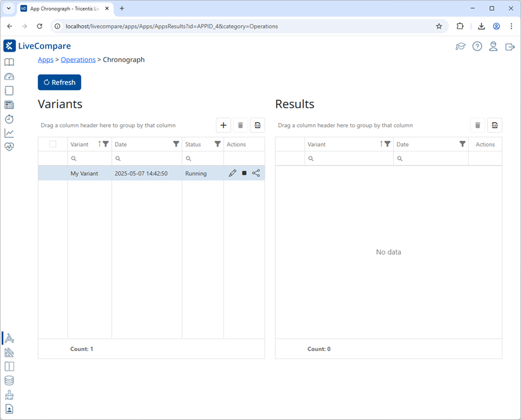Click the Variants delete trash icon
Image resolution: width=521 pixels, height=420 pixels.
click(x=240, y=125)
